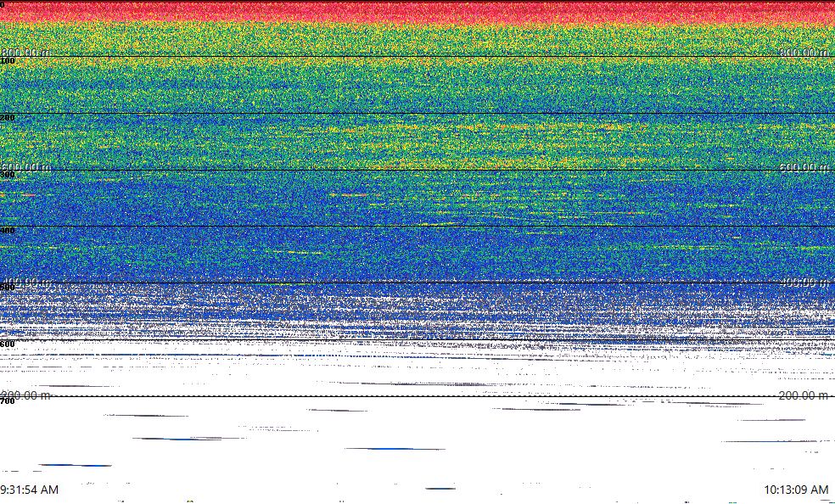Select the 10:13:09 AM end timestamp
Viewport: 835px width, 504px height.
click(796, 490)
